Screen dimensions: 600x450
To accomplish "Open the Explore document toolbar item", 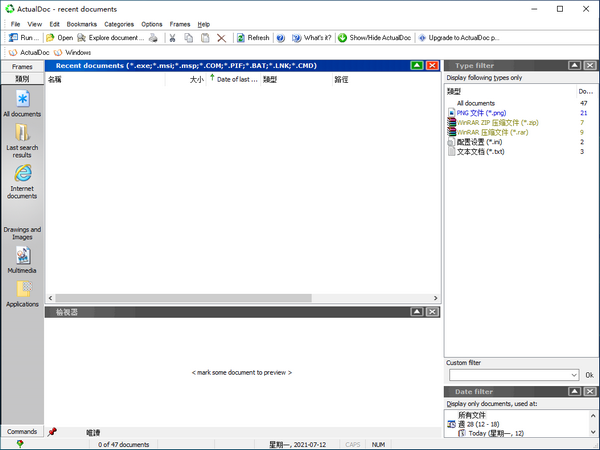I will 110,38.
